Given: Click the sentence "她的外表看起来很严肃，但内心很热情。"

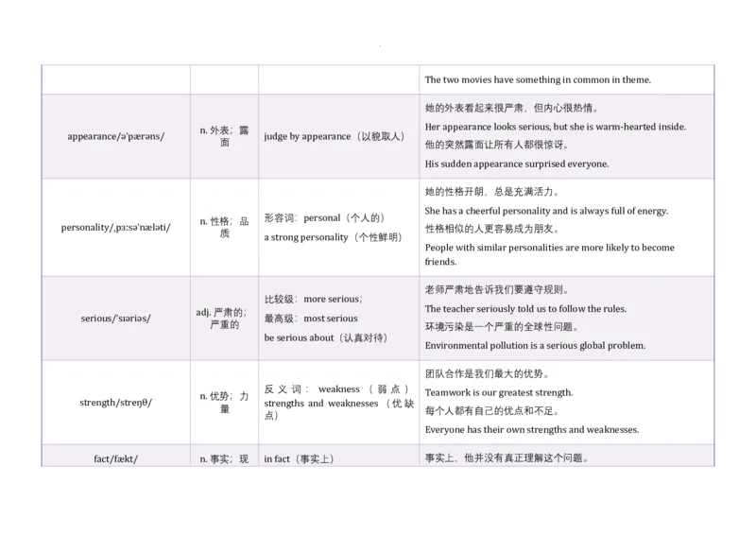Looking at the screenshot, I should [x=511, y=108].
